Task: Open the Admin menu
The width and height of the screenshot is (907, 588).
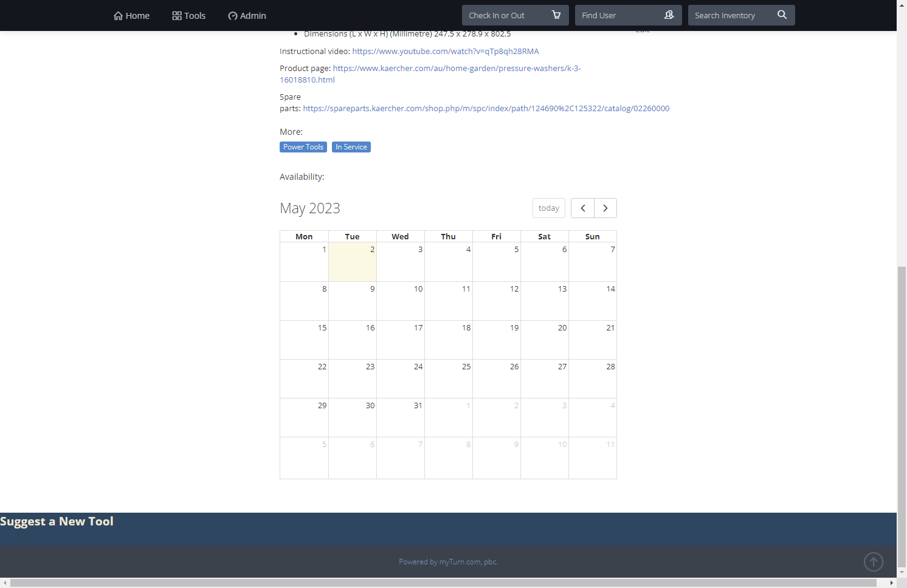Action: click(247, 16)
